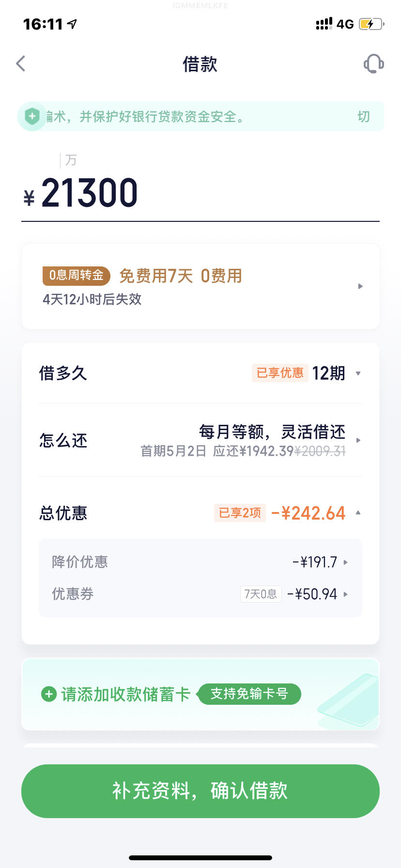Click 补充资料，确认借款 button
This screenshot has width=401, height=868.
[x=200, y=791]
